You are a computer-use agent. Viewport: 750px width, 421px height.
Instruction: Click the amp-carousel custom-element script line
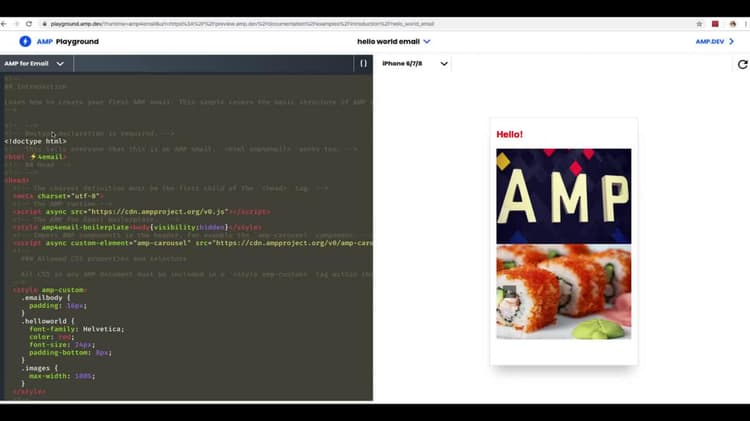[193, 243]
